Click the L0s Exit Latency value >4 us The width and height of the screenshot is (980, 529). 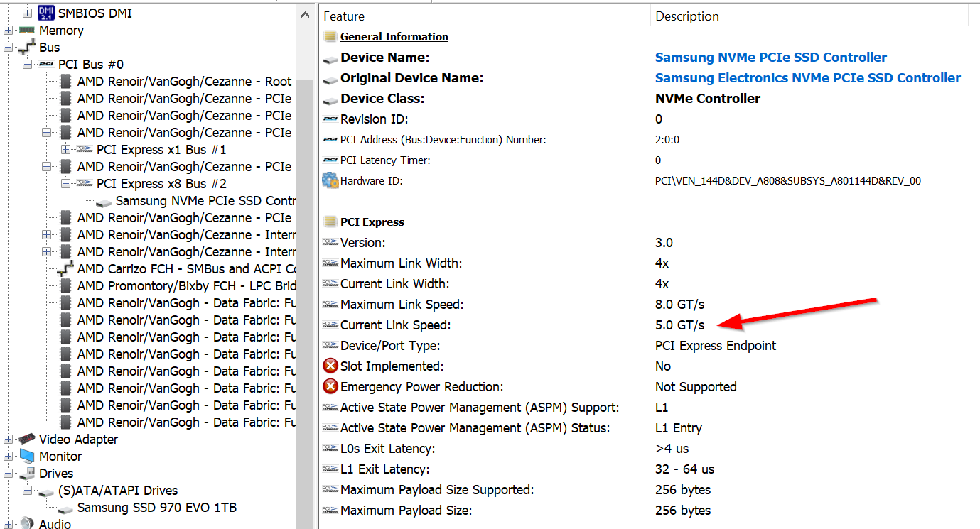672,449
